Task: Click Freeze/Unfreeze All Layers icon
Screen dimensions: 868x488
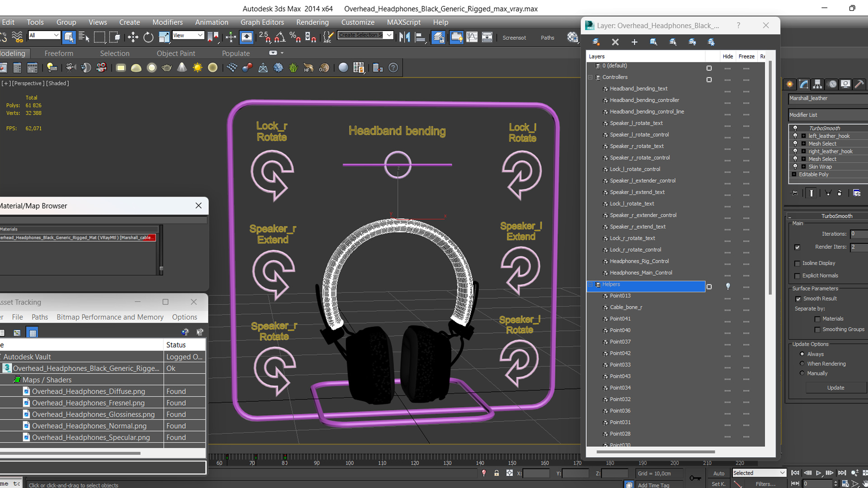Action: pyautogui.click(x=711, y=42)
